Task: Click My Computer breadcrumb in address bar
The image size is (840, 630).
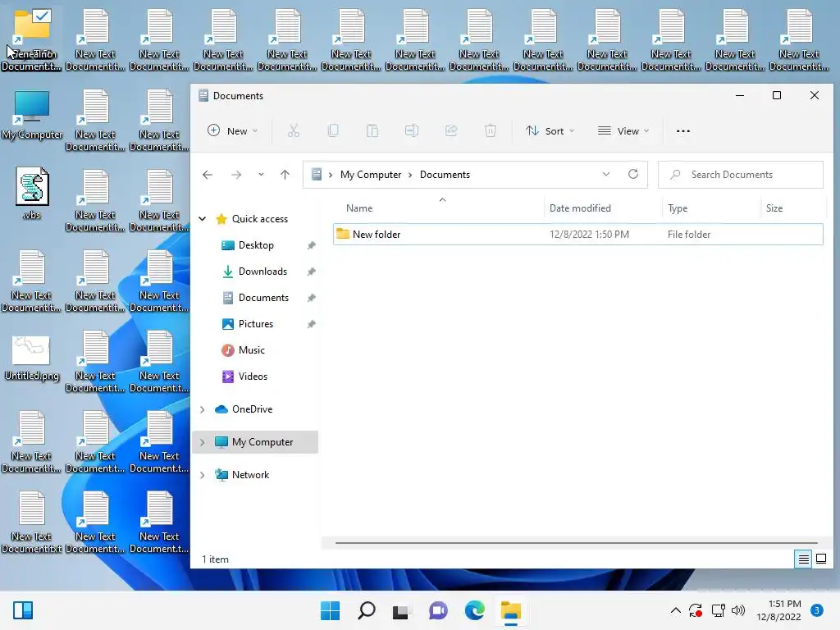Action: coord(370,175)
